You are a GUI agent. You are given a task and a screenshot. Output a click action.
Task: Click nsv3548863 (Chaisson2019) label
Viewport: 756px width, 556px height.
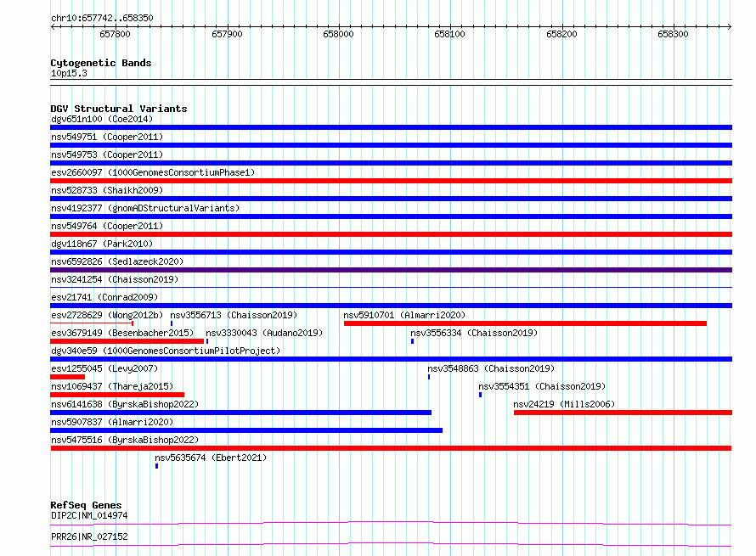[491, 368]
